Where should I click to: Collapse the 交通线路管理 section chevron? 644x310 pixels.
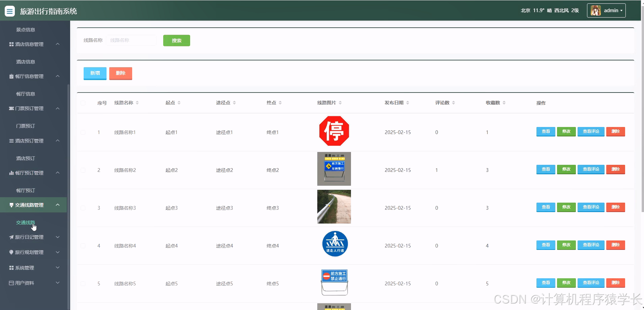(x=58, y=205)
